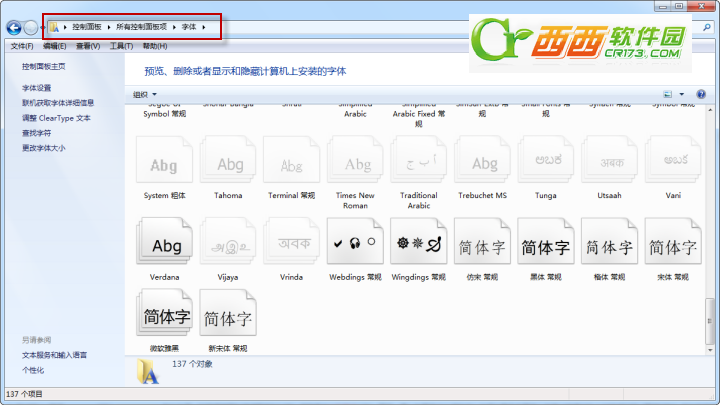Open 文本服务和输入语言 link
Viewport: 720px width, 405px height.
pyautogui.click(x=54, y=355)
